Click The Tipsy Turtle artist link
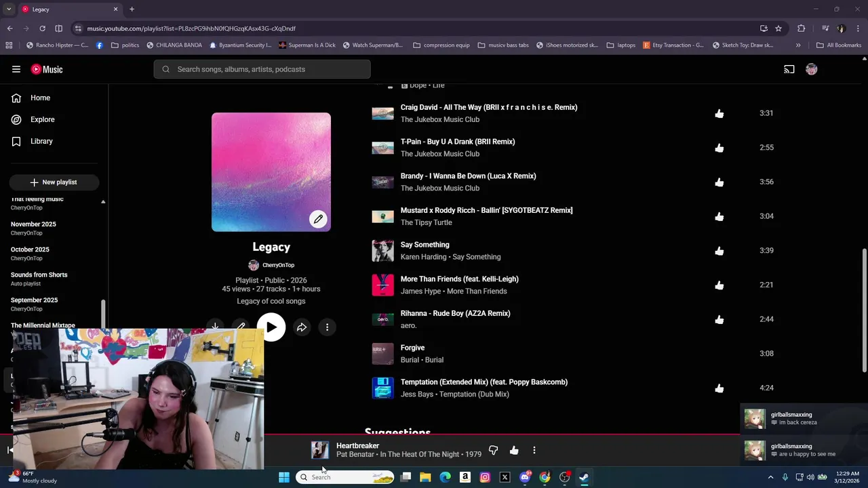Image resolution: width=868 pixels, height=488 pixels. (426, 222)
